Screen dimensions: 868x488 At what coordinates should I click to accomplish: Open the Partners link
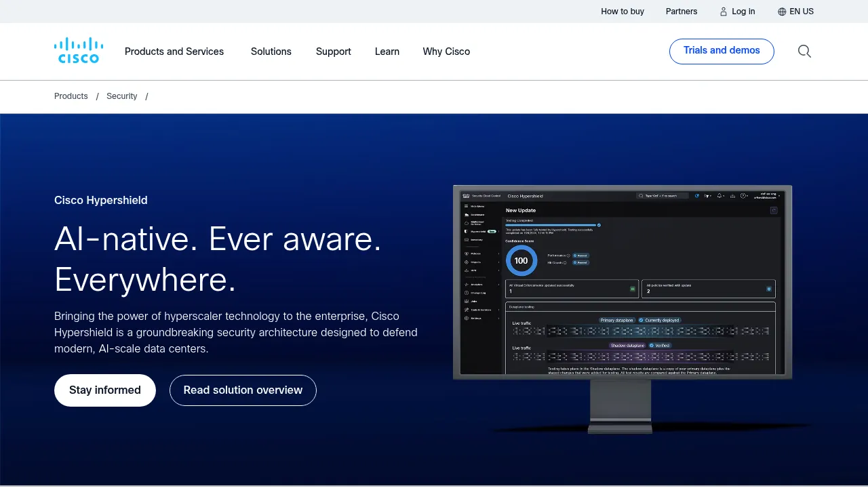(x=682, y=12)
